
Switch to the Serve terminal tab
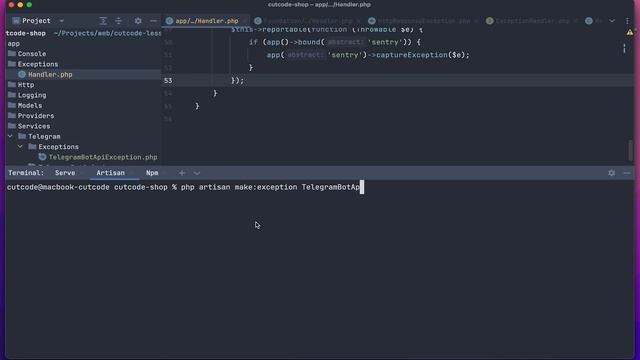pyautogui.click(x=65, y=173)
